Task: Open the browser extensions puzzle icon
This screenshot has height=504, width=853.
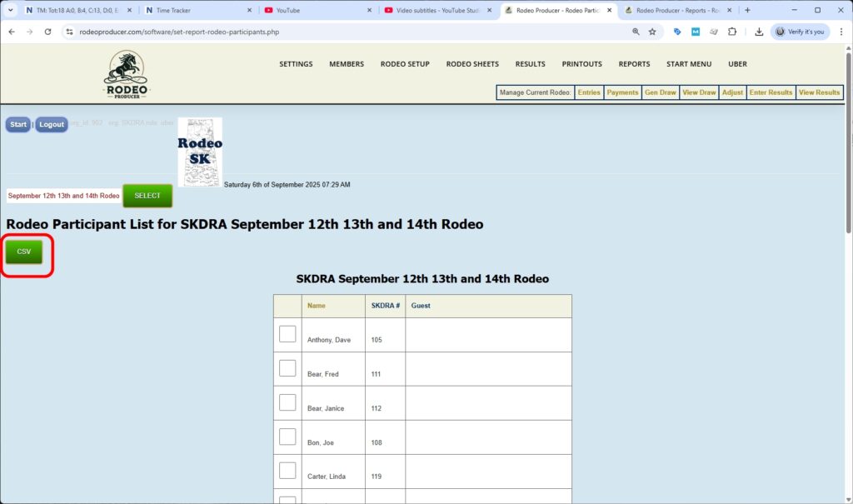Action: pos(731,32)
